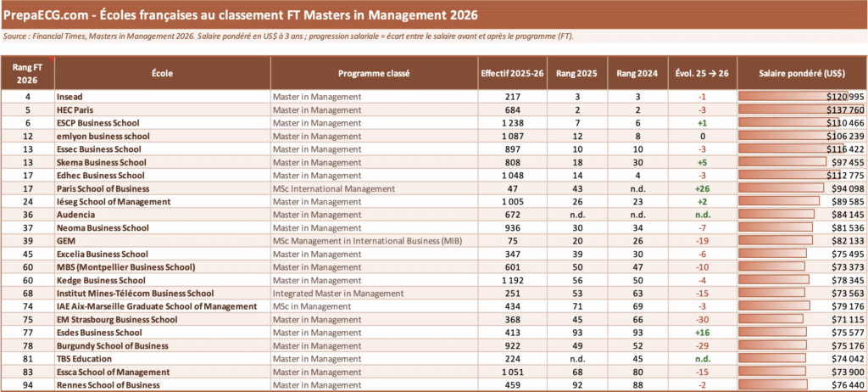The width and height of the screenshot is (868, 392).
Task: Select FT 2026 rank 94 cell
Action: [28, 385]
